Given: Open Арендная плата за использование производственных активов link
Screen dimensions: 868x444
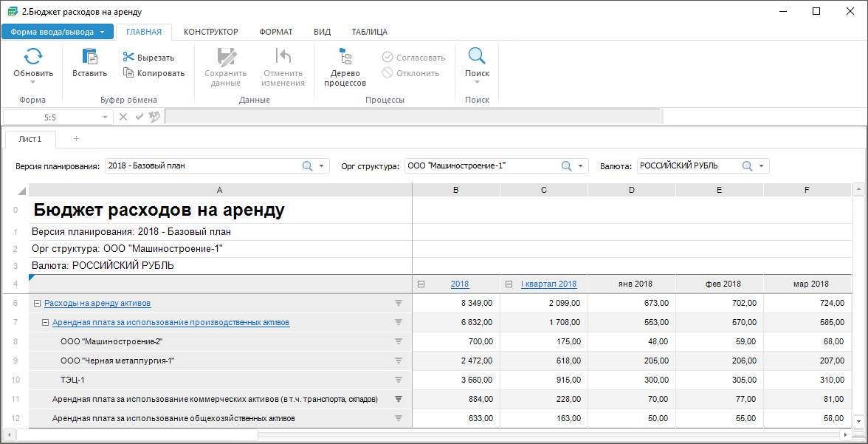Looking at the screenshot, I should [x=170, y=322].
